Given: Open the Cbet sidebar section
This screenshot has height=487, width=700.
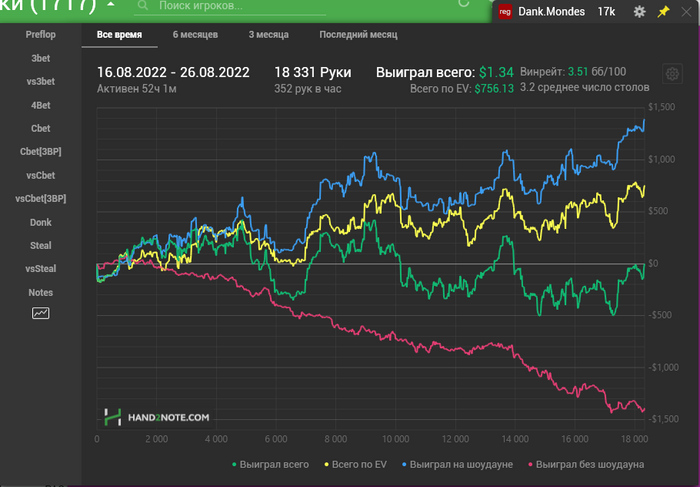Looking at the screenshot, I should click(41, 129).
